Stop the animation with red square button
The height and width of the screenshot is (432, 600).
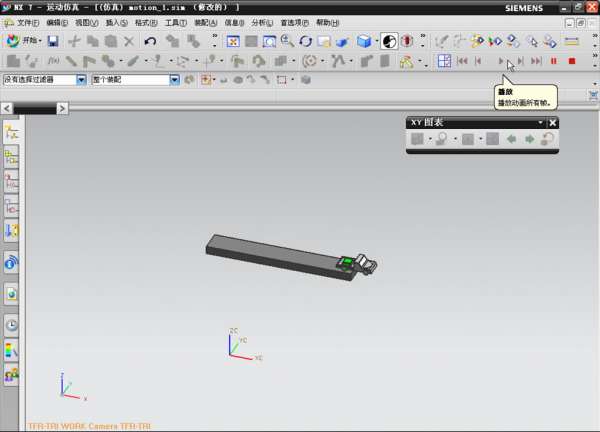[x=572, y=61]
